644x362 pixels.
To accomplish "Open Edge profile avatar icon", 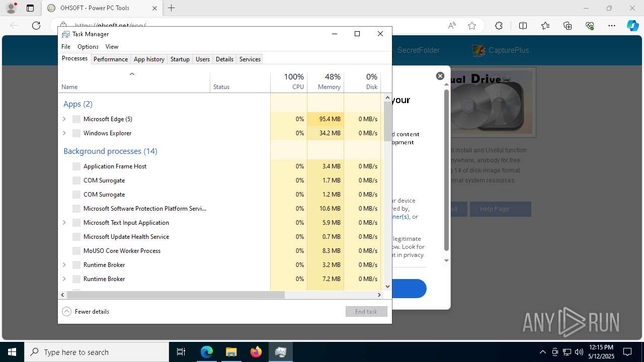I will 11,8.
